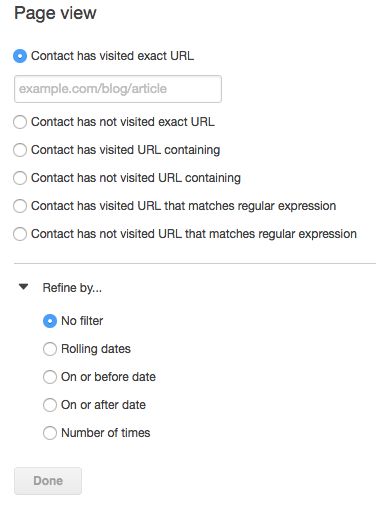
Task: Select 'Contact has visited URL containing' option
Action: coord(20,150)
